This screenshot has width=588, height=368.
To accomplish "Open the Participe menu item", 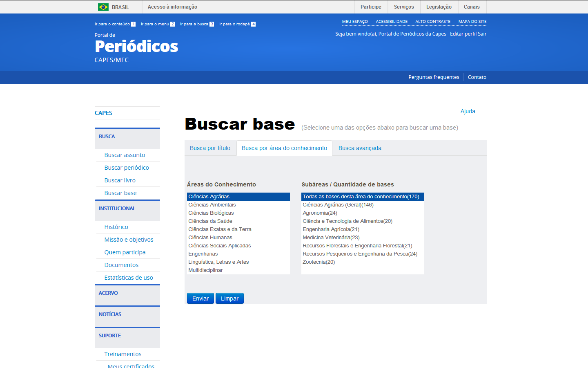I will point(371,7).
